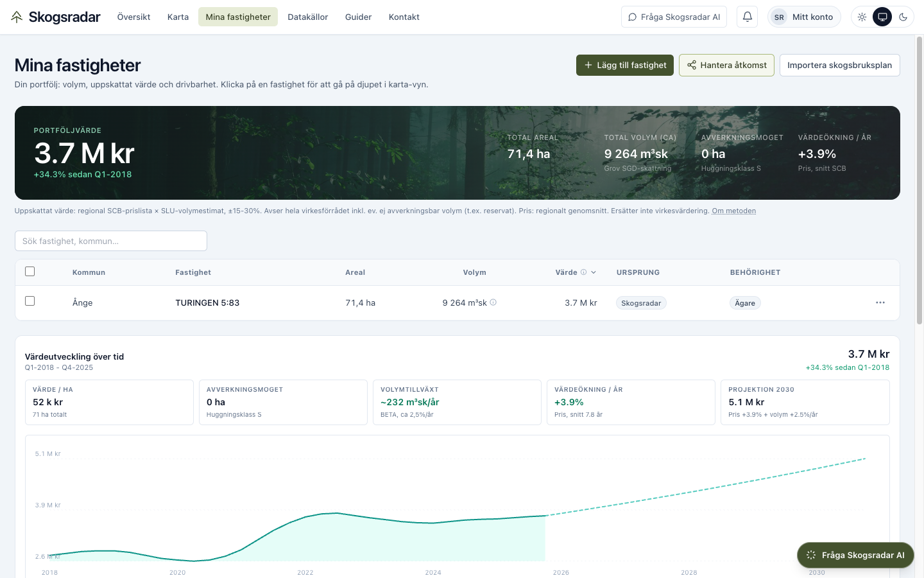This screenshot has height=578, width=924.
Task: Click info icon next to 9 264 m³sk
Action: tap(493, 302)
